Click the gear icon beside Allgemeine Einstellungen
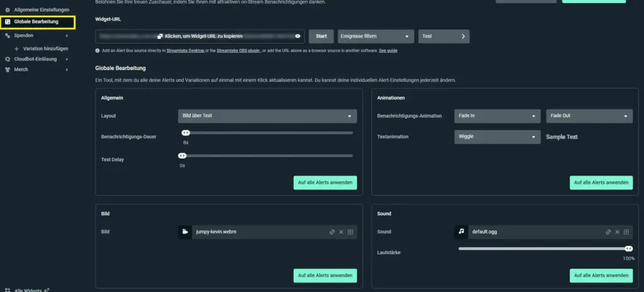This screenshot has height=292, width=644. [8, 9]
